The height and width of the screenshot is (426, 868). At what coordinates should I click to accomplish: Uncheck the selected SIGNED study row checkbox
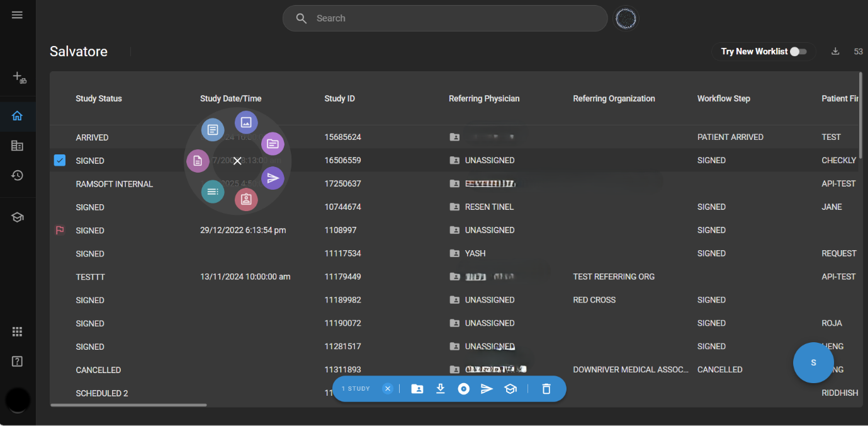click(x=60, y=161)
